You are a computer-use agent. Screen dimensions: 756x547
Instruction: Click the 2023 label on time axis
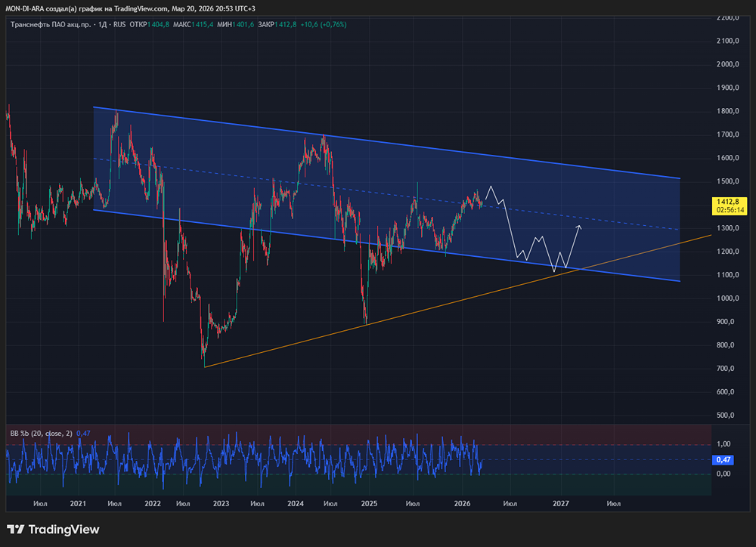coord(221,504)
